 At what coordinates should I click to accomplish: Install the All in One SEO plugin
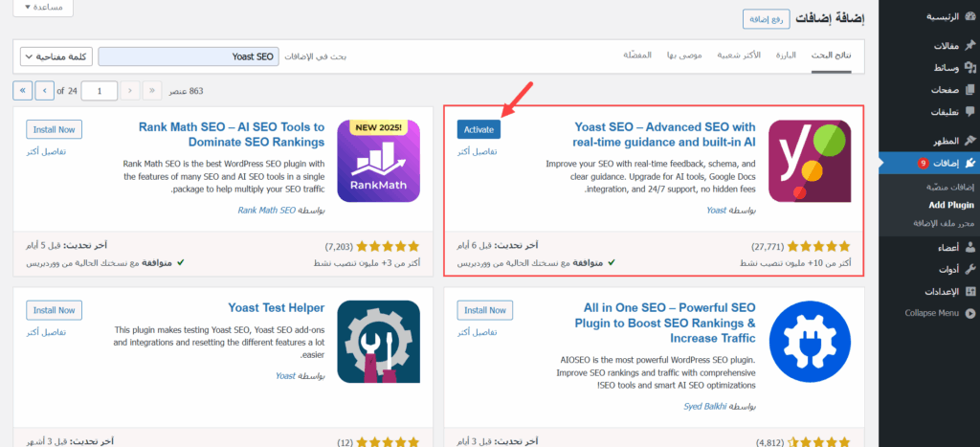click(x=485, y=310)
